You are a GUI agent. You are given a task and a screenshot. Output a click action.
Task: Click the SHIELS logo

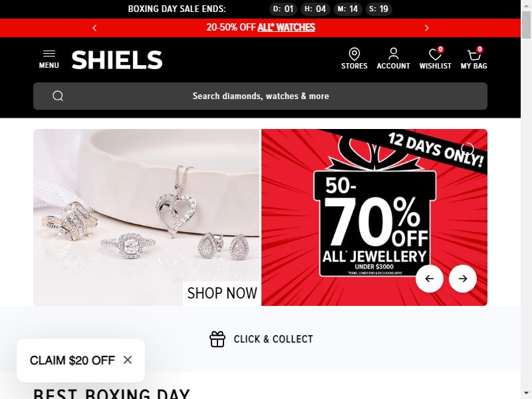pyautogui.click(x=117, y=60)
